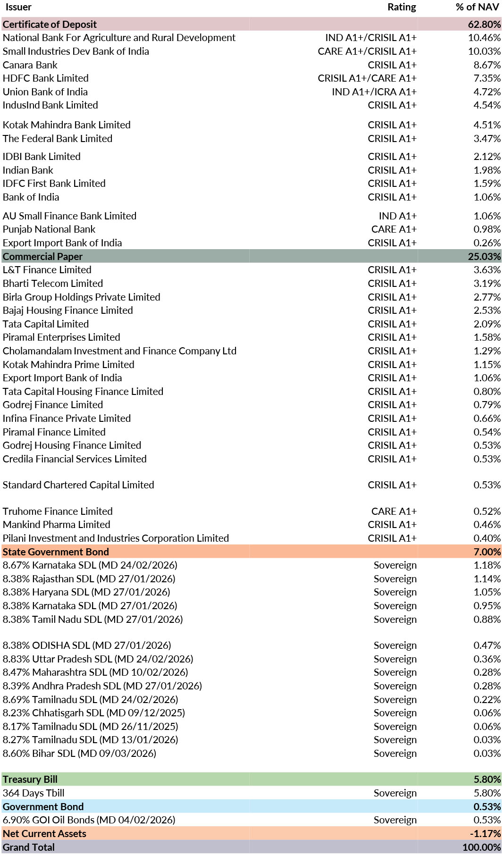Select 6.90% GOI Oil Bonds entry
This screenshot has height=855, width=504.
(89, 820)
